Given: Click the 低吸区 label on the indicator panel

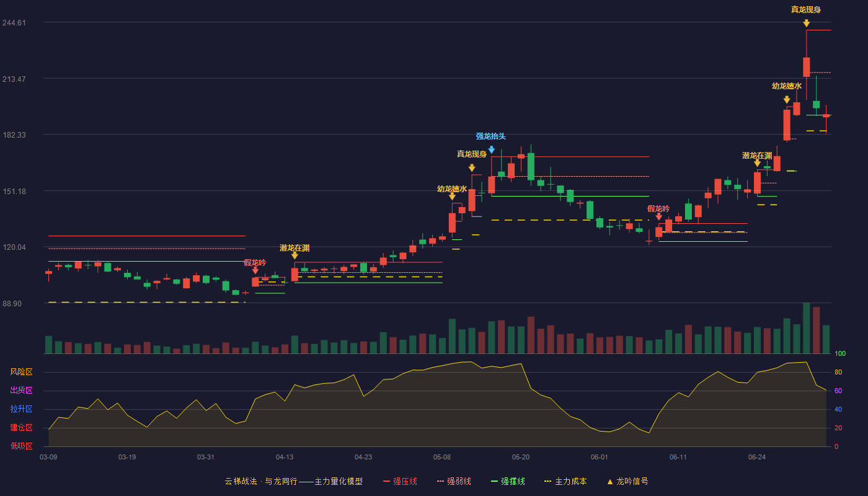Looking at the screenshot, I should pyautogui.click(x=21, y=446).
